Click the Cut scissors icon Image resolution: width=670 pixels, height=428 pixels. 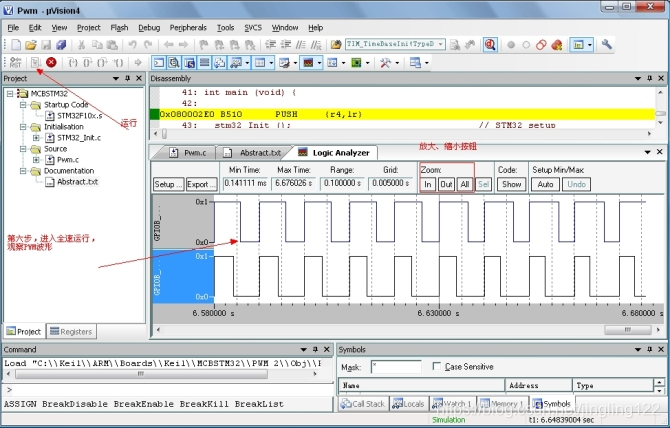[81, 45]
